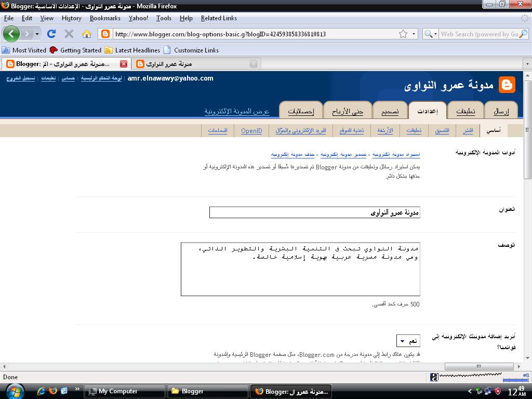Image resolution: width=532 pixels, height=399 pixels.
Task: Click the العنوان blog title text field
Action: click(314, 212)
